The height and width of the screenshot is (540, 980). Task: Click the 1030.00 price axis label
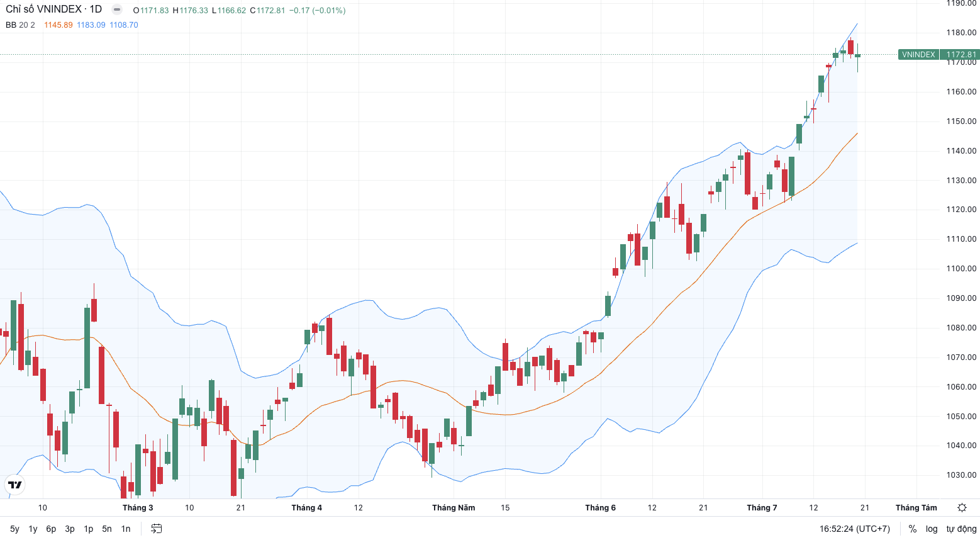(x=962, y=475)
